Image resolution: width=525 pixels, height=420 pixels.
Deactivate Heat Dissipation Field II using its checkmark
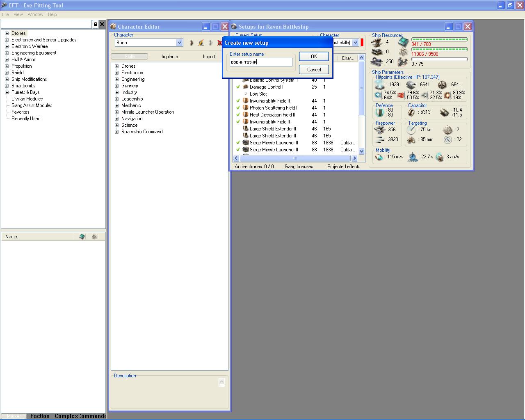[x=238, y=115]
